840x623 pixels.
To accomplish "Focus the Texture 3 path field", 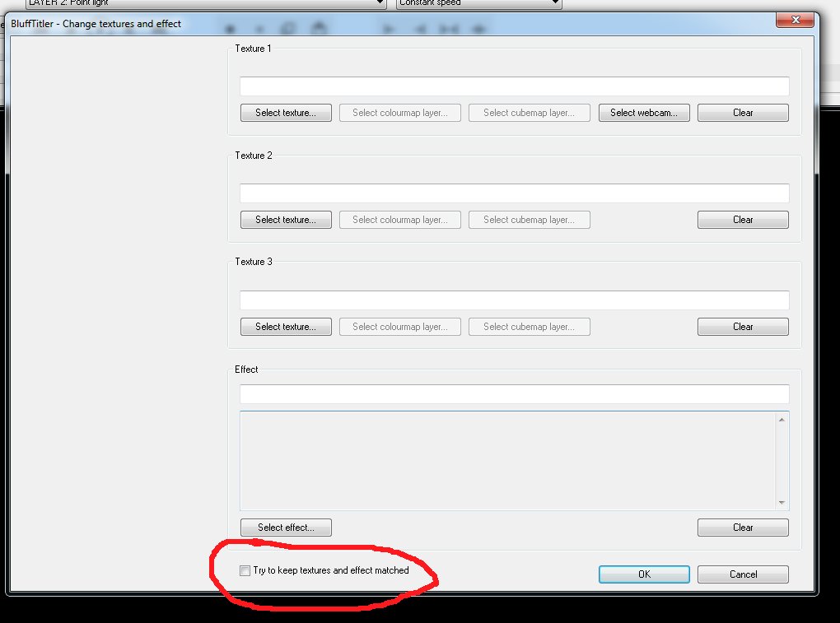I will click(x=514, y=300).
